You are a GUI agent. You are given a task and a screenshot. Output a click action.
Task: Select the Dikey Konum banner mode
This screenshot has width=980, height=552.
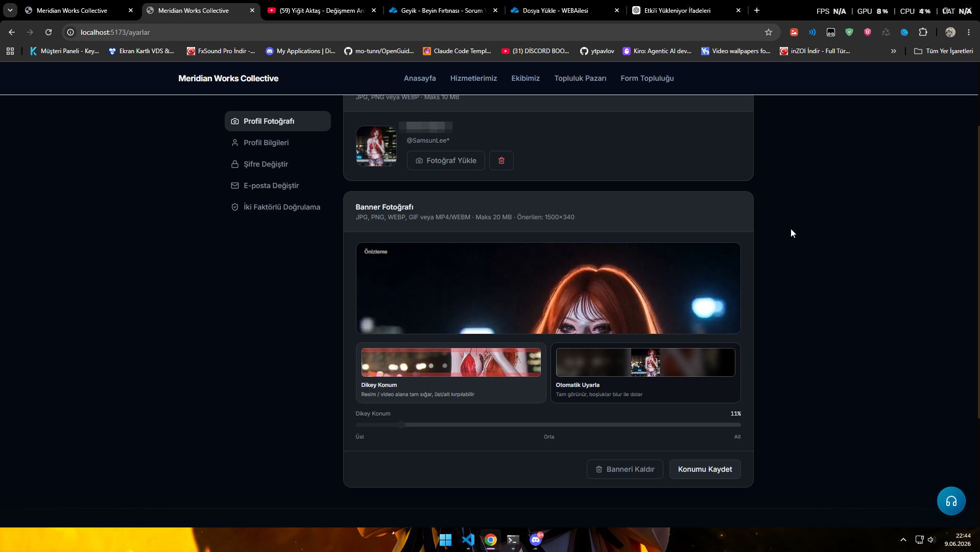coord(450,373)
